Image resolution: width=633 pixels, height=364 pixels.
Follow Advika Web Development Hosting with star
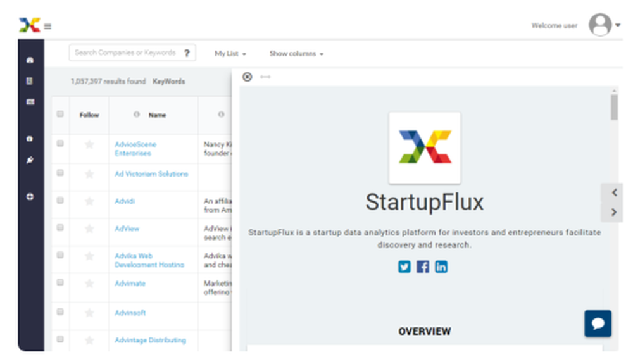coord(89,256)
